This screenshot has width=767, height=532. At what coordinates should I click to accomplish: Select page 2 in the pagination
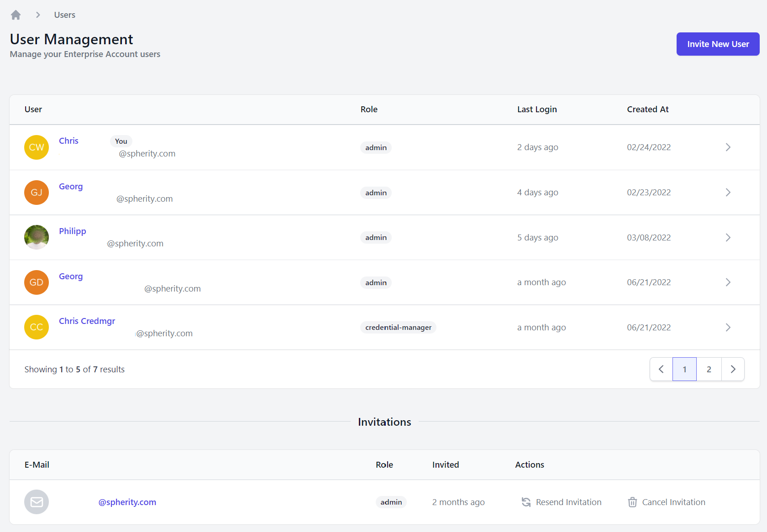click(709, 369)
